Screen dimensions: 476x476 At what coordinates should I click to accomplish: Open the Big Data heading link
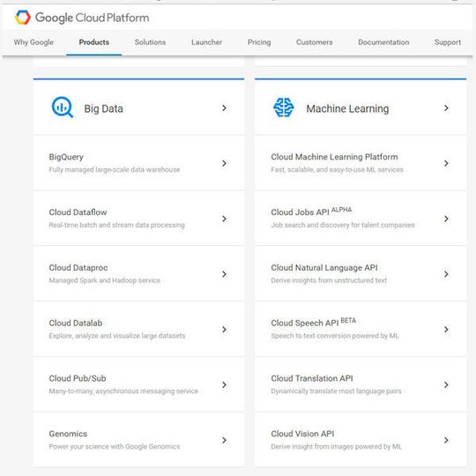[x=103, y=108]
